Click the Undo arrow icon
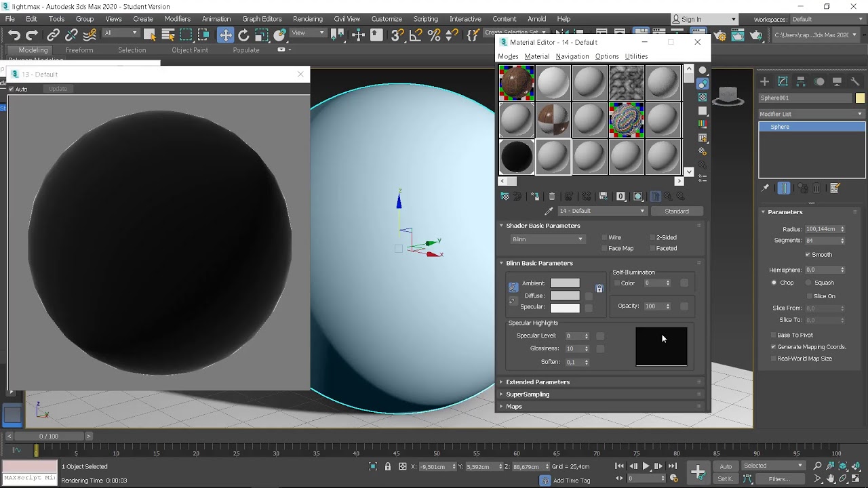 click(14, 35)
